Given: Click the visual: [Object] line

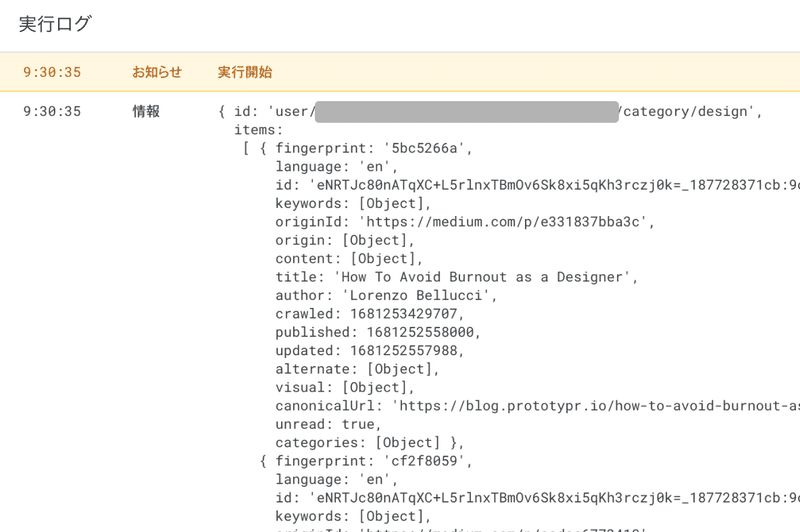Looking at the screenshot, I should click(345, 387).
